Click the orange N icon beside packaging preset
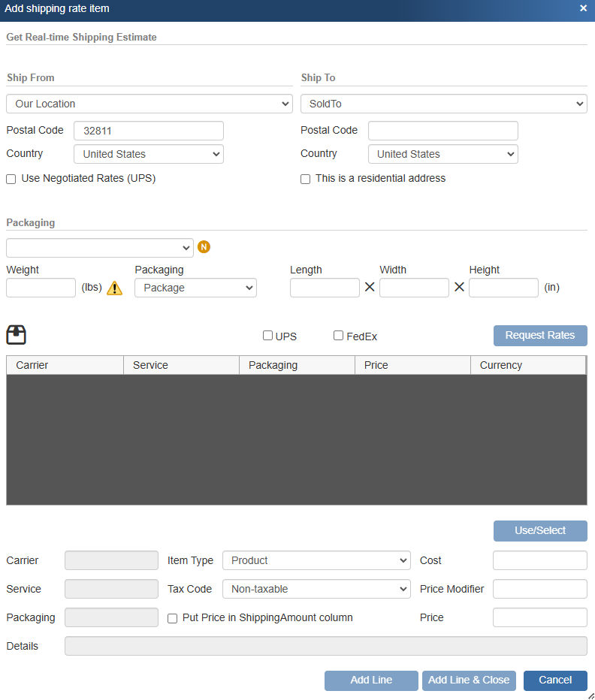This screenshot has width=595, height=700. point(204,247)
